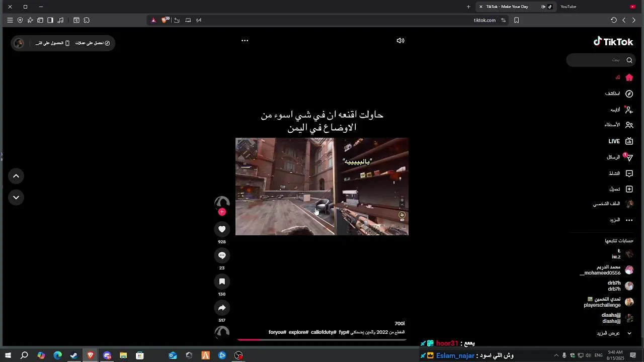
Task: Click the #explore hashtag
Action: click(298, 332)
